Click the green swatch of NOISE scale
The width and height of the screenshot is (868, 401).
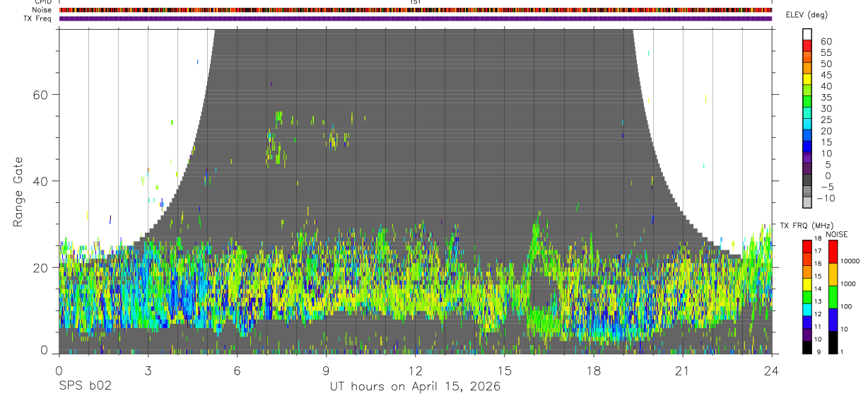(x=833, y=297)
